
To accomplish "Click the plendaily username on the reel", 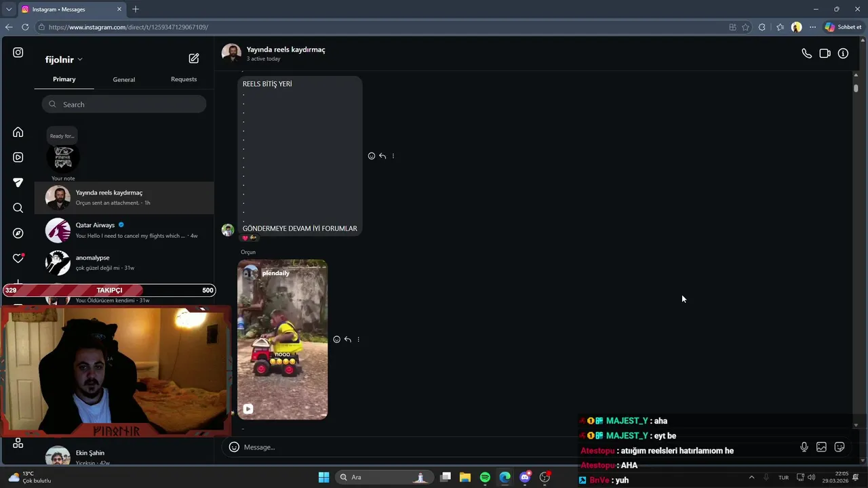I will coord(275,273).
